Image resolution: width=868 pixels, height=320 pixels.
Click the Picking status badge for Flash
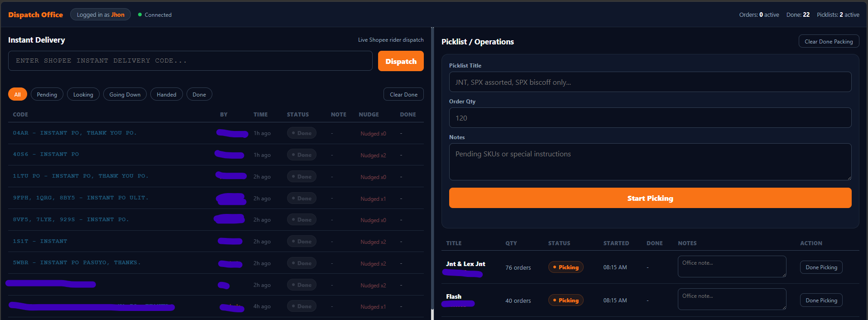[x=566, y=300]
